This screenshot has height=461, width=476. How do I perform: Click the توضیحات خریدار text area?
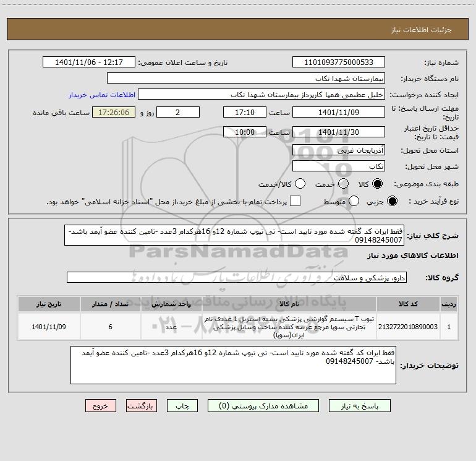[233, 365]
